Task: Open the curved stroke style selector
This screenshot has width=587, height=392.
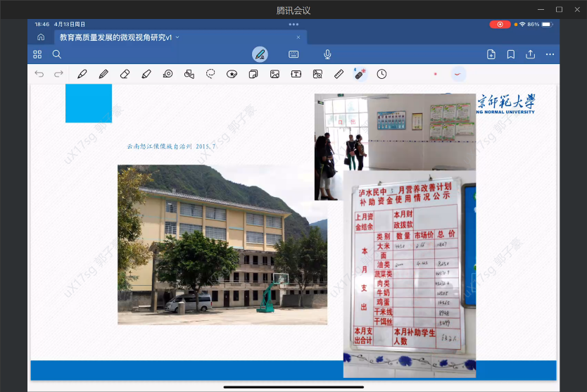Action: pos(458,74)
